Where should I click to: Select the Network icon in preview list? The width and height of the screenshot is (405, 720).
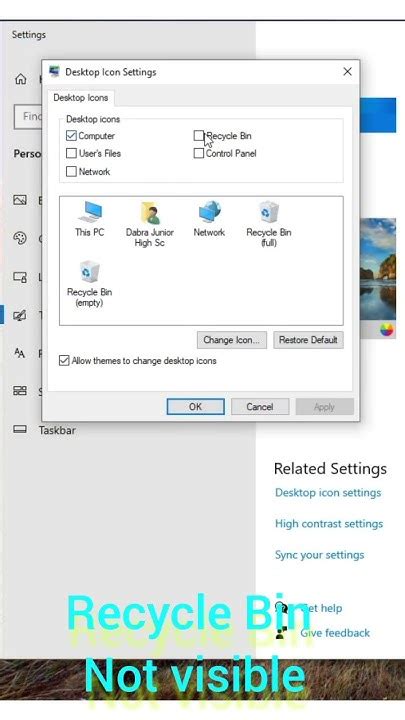(x=209, y=219)
